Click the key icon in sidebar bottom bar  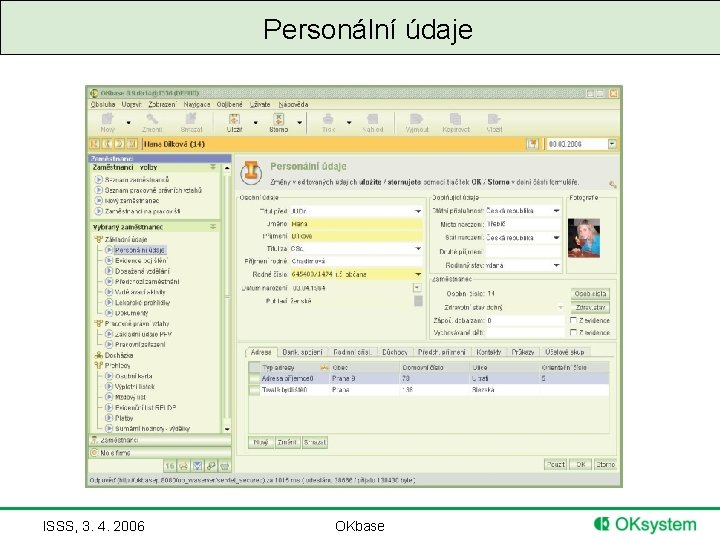[x=211, y=466]
